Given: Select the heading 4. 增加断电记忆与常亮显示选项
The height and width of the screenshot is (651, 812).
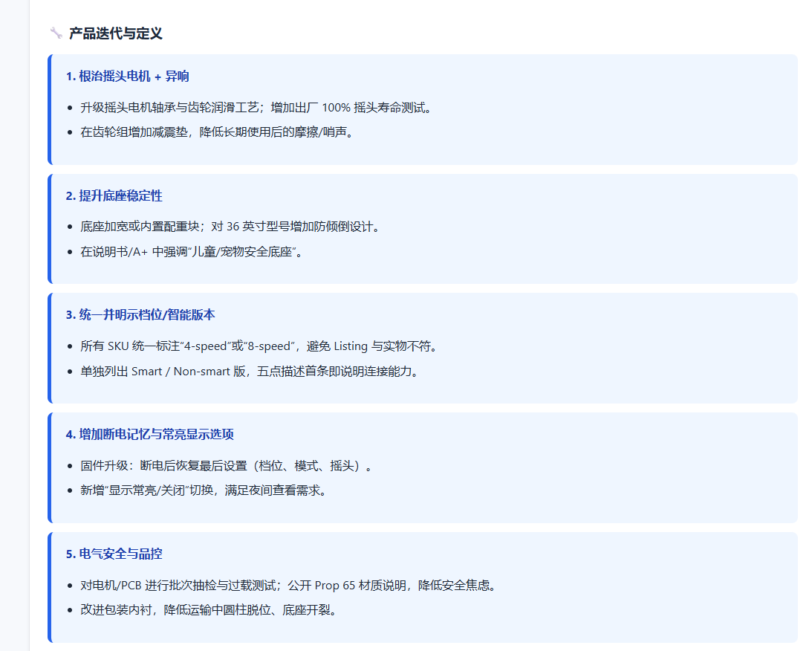Looking at the screenshot, I should pyautogui.click(x=149, y=435).
